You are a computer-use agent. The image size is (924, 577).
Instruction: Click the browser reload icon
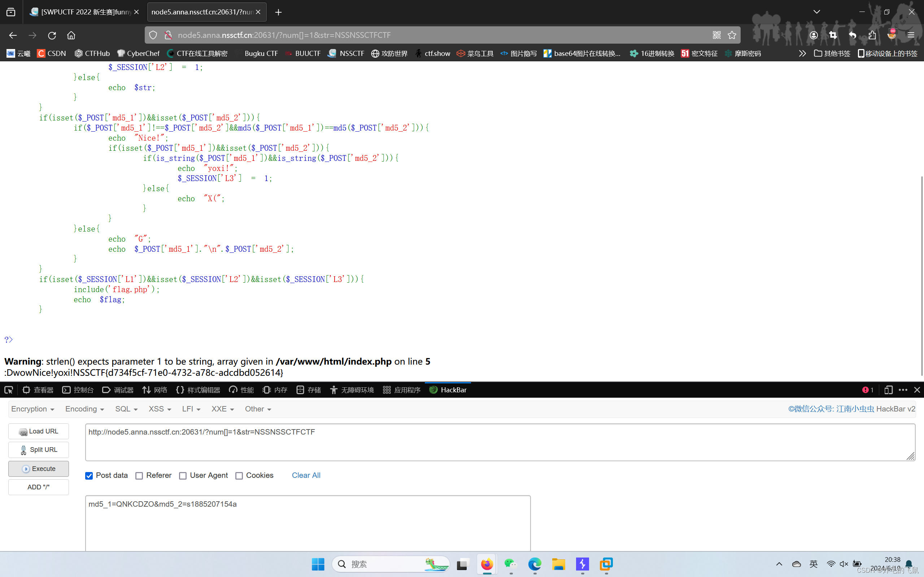pyautogui.click(x=52, y=35)
